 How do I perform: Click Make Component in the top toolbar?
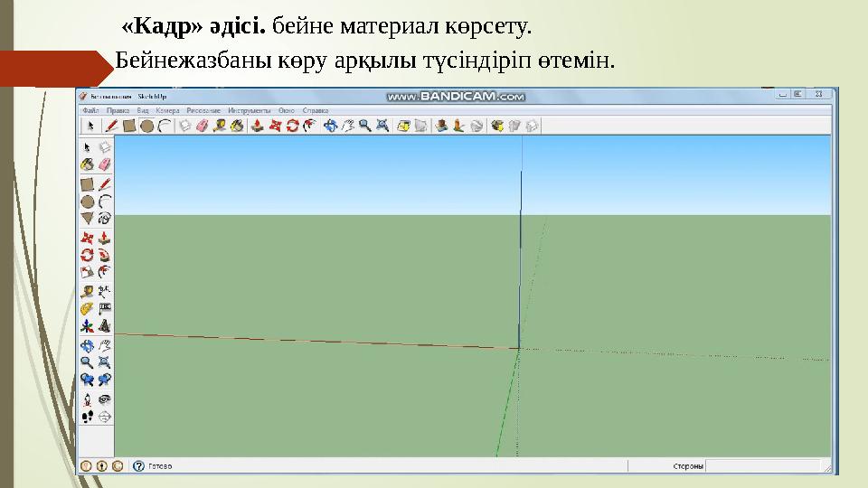(184, 127)
